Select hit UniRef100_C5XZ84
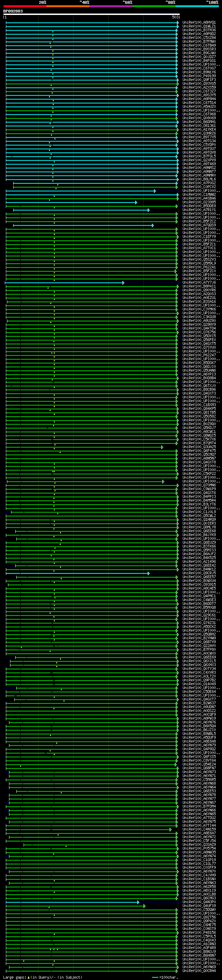222x980 pixels. 199,38
